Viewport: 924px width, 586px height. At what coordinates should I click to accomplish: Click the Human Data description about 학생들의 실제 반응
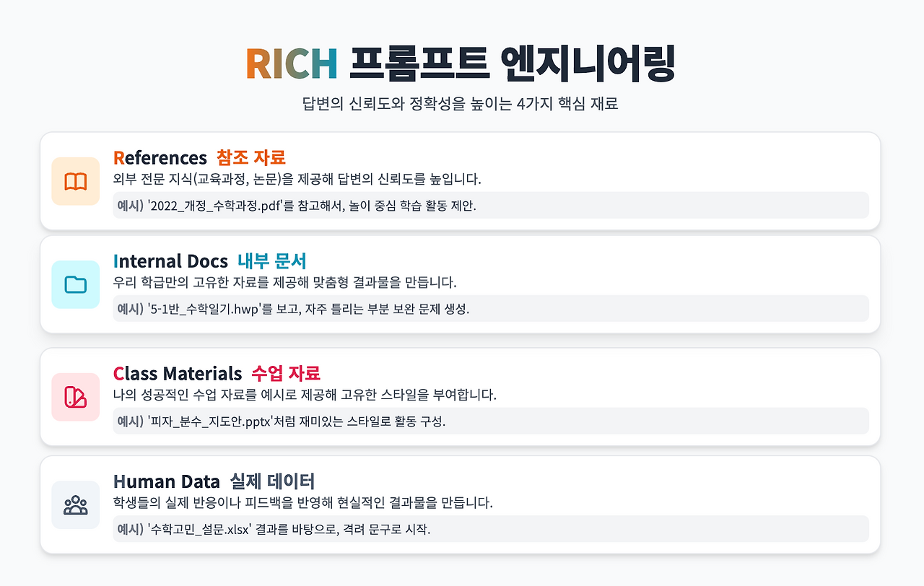pos(303,502)
